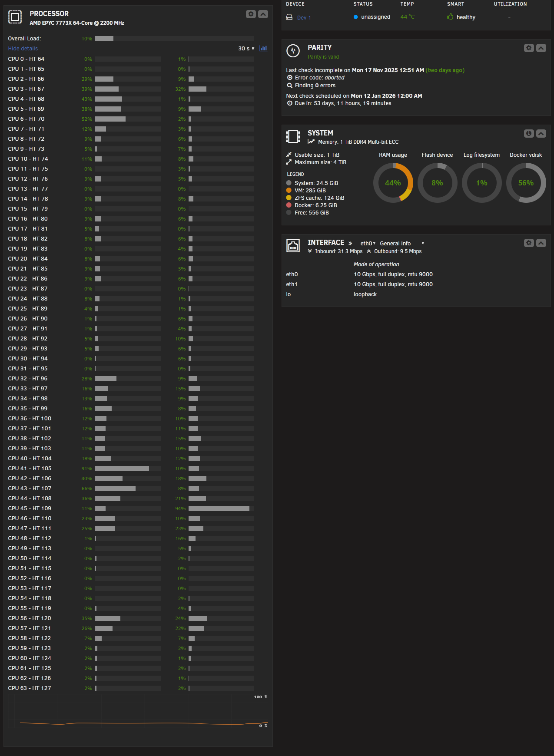The height and width of the screenshot is (756, 554).
Task: Click the Hide details link
Action: [23, 49]
